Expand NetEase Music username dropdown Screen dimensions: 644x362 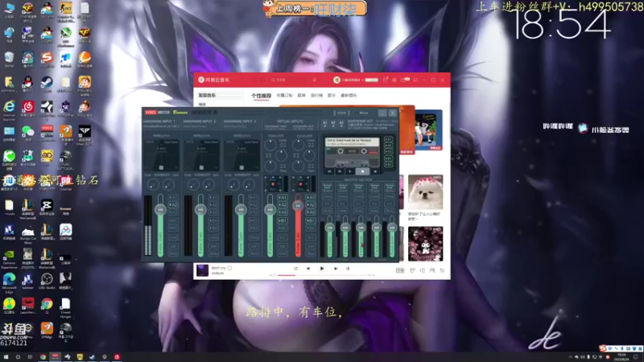coord(363,80)
